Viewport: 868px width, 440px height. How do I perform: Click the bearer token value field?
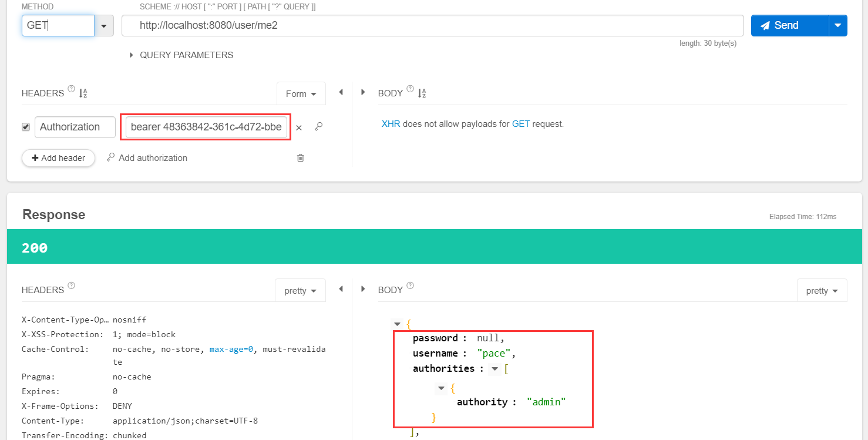click(x=206, y=127)
